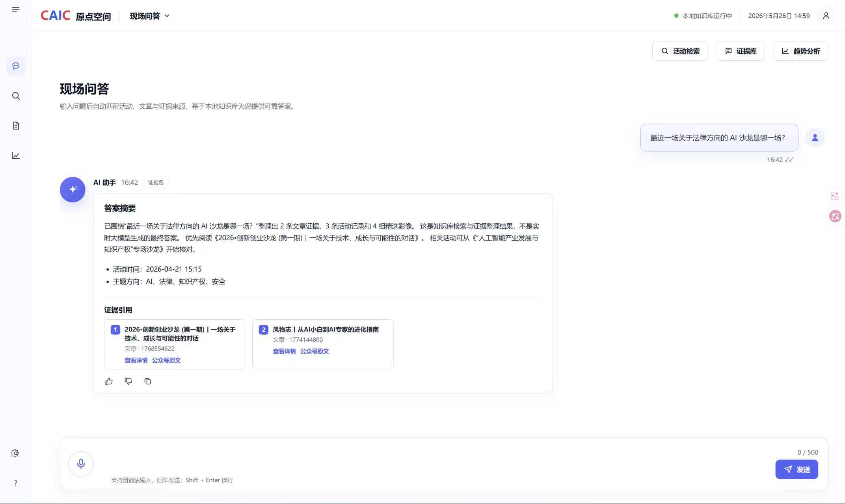This screenshot has height=504, width=845.
Task: Expand the 现场问答 dropdown in header
Action: pyautogui.click(x=149, y=16)
